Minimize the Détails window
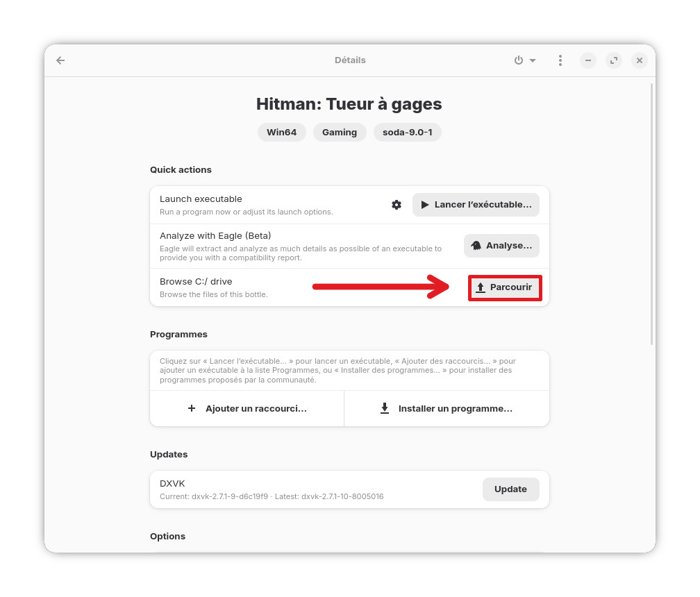Image resolution: width=700 pixels, height=597 pixels. coord(588,60)
